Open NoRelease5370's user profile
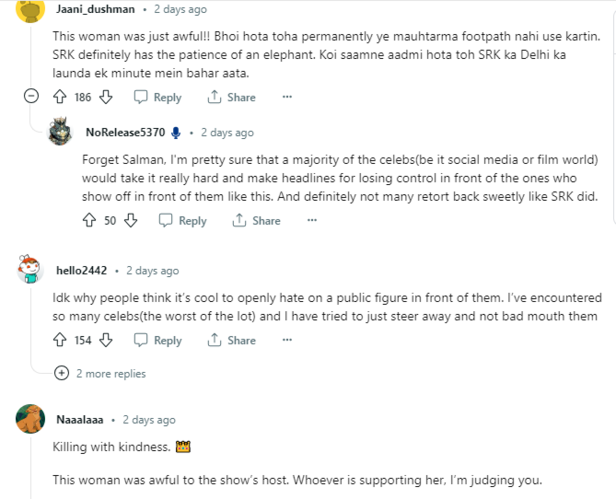 tap(125, 132)
